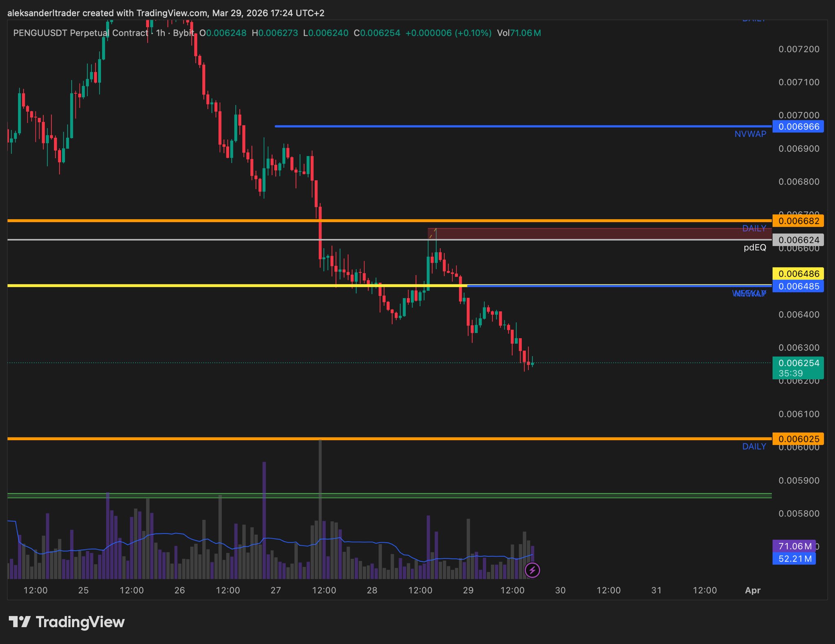835x644 pixels.
Task: Click the purple lightning bolt icon
Action: [532, 570]
